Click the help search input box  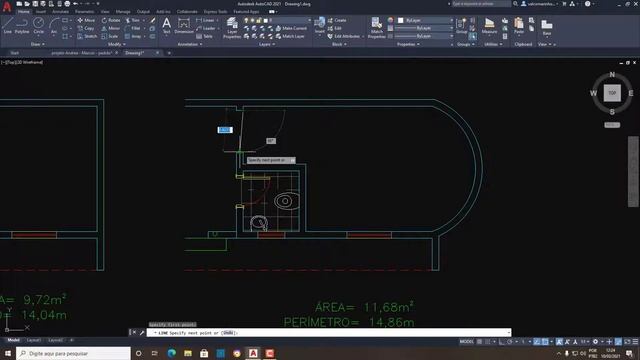481,4
